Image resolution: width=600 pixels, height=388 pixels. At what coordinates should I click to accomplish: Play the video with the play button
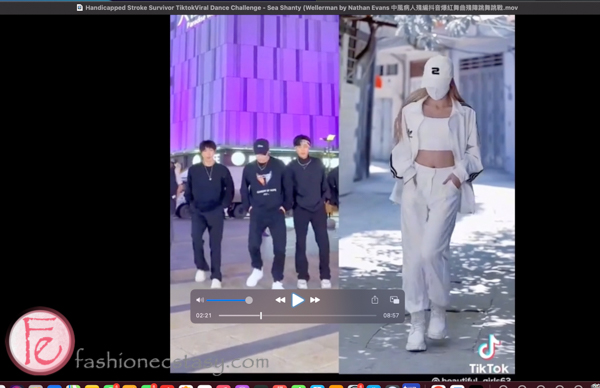pyautogui.click(x=297, y=300)
